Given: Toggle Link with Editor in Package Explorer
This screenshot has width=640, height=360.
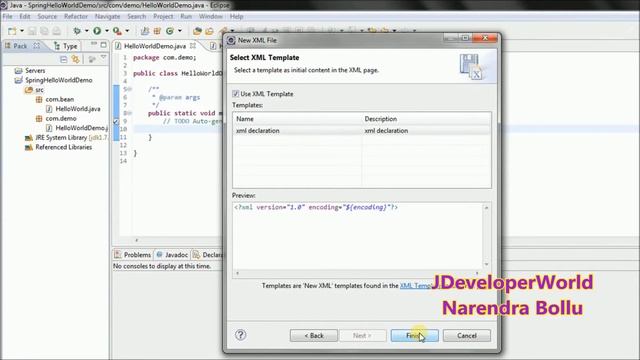Looking at the screenshot, I should pyautogui.click(x=76, y=60).
